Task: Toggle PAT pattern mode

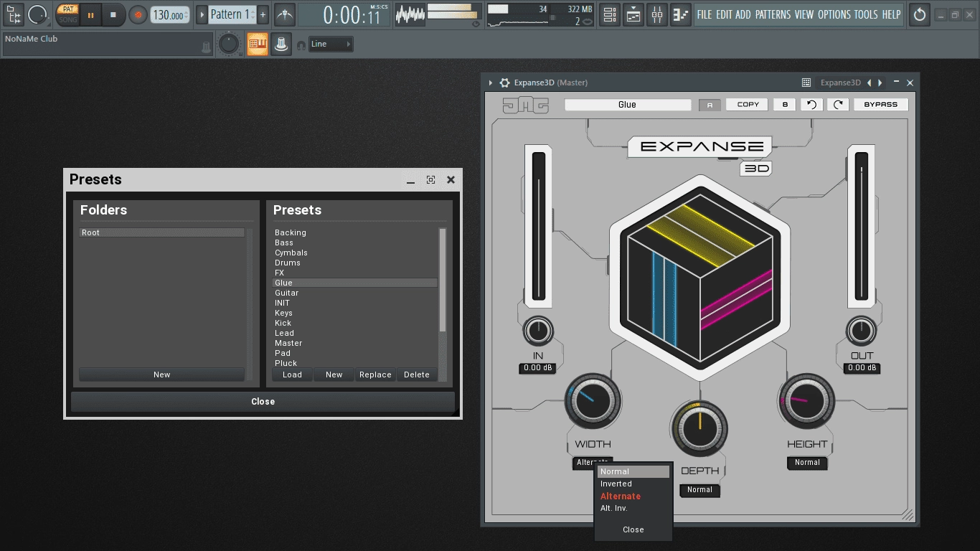Action: (67, 9)
